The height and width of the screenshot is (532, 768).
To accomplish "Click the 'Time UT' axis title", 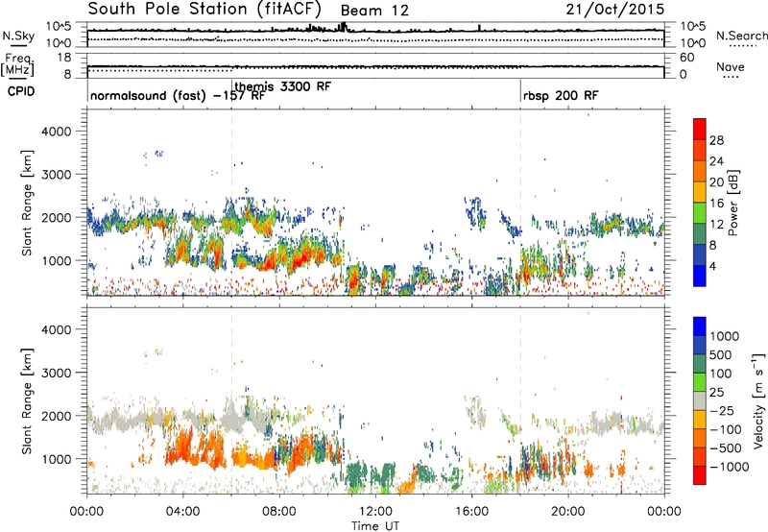I will tap(375, 526).
